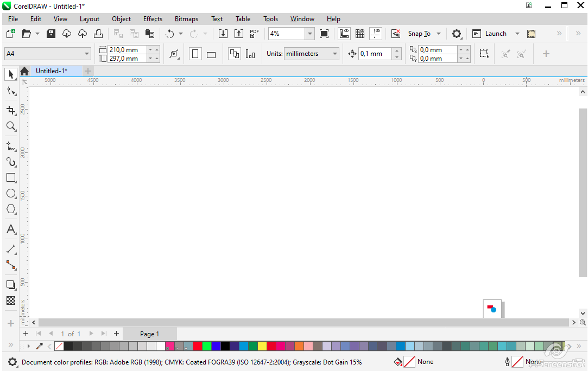Pick the red color swatch in palette
Screen dimensions: 588x371
198,346
